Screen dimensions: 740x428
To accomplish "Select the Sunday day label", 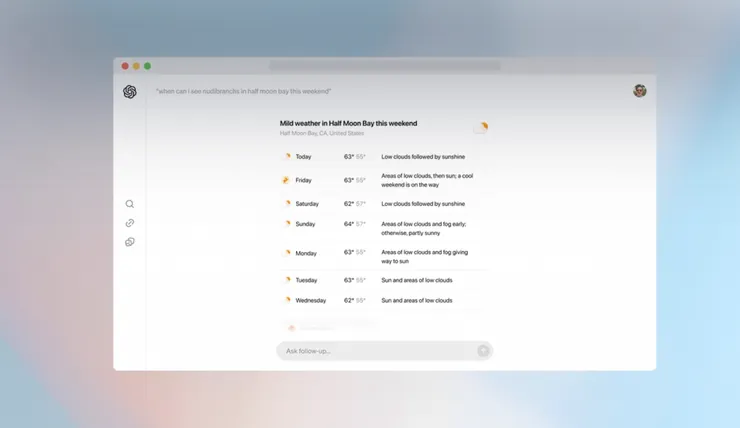I will tap(305, 224).
